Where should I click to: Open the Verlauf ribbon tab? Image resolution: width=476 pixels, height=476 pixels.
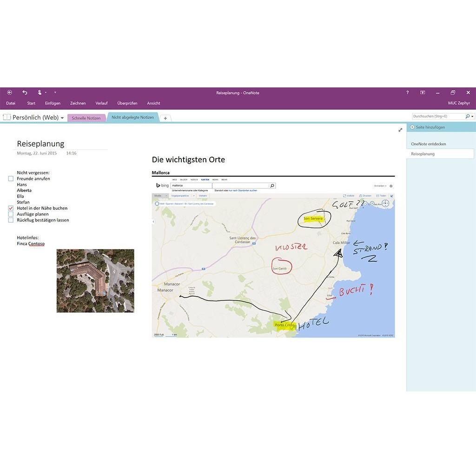click(x=102, y=103)
